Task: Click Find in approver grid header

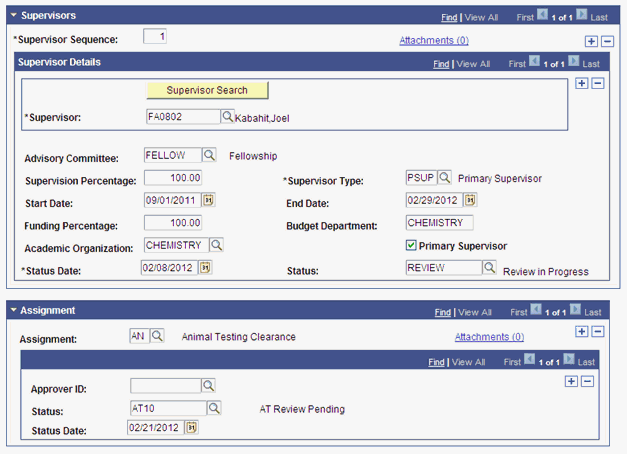Action: coord(436,362)
